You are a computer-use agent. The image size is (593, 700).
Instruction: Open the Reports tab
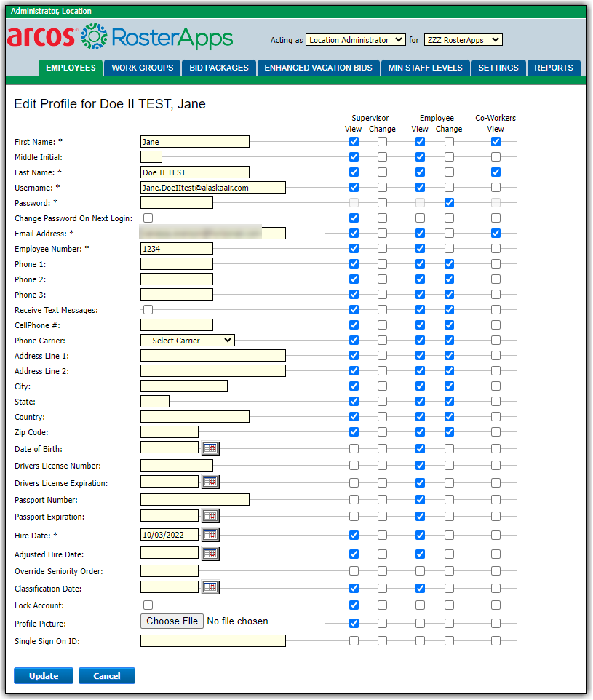(x=554, y=68)
